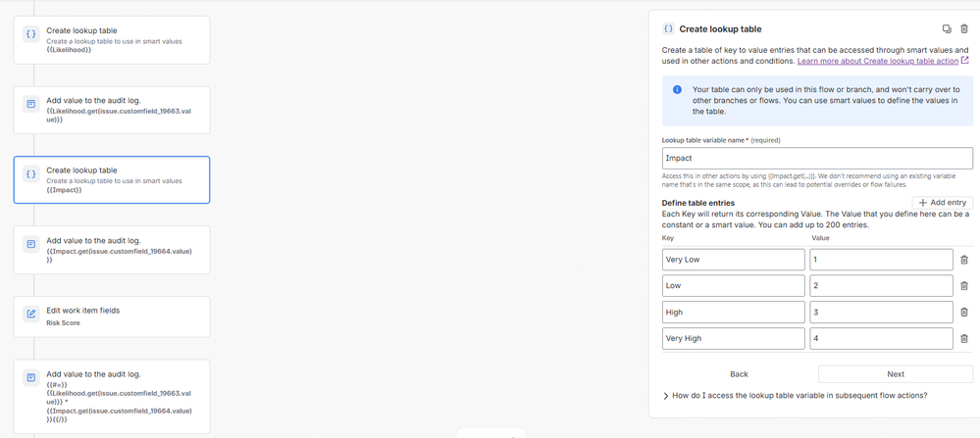
Task: Duplicate the Create lookup table action
Action: point(947,28)
